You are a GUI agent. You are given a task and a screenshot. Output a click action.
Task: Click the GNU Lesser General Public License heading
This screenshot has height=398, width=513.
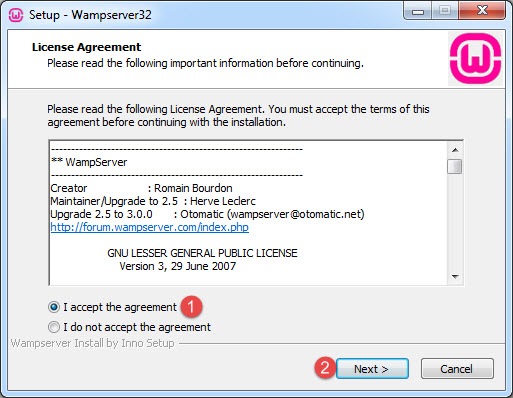(202, 253)
